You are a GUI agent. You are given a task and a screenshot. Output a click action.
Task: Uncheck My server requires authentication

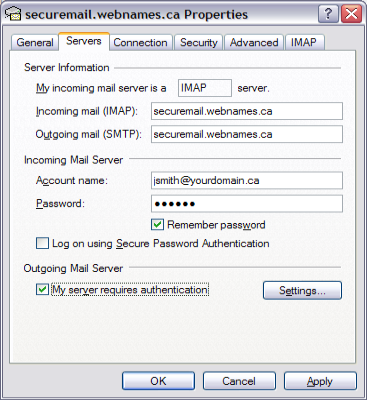click(x=42, y=289)
